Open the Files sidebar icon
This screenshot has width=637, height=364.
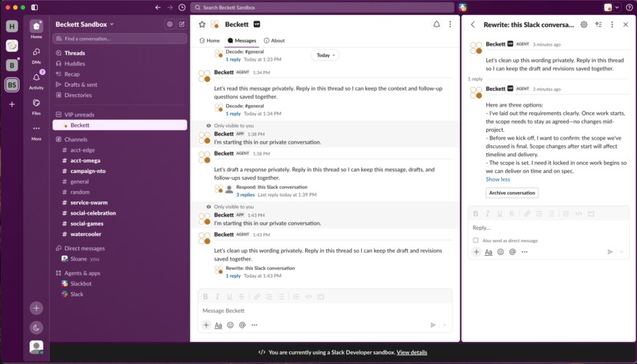click(x=36, y=103)
